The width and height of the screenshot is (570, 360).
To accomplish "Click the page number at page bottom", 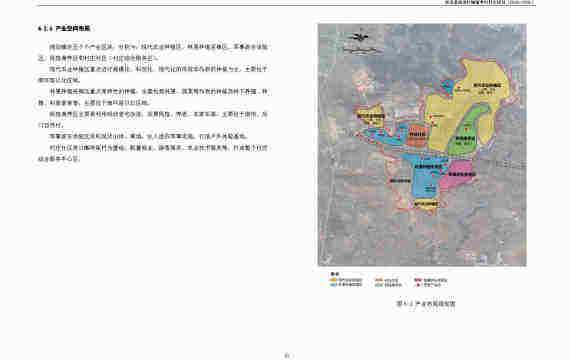I will tap(287, 355).
